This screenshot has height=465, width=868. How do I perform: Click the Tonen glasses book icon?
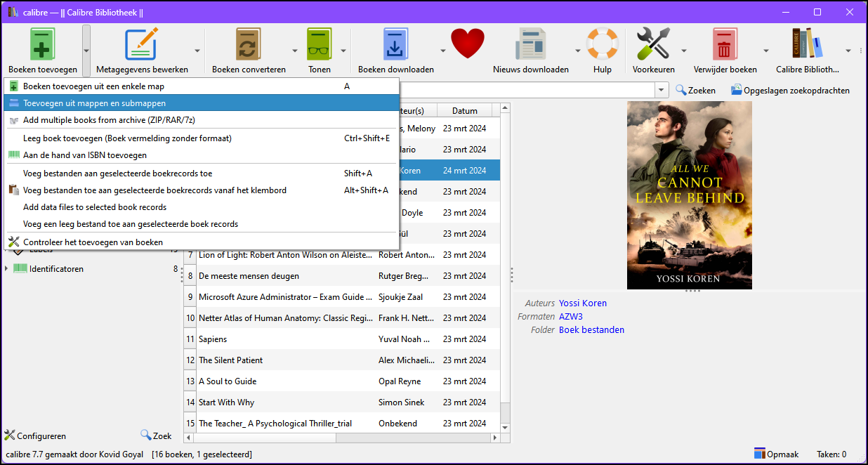(x=320, y=50)
